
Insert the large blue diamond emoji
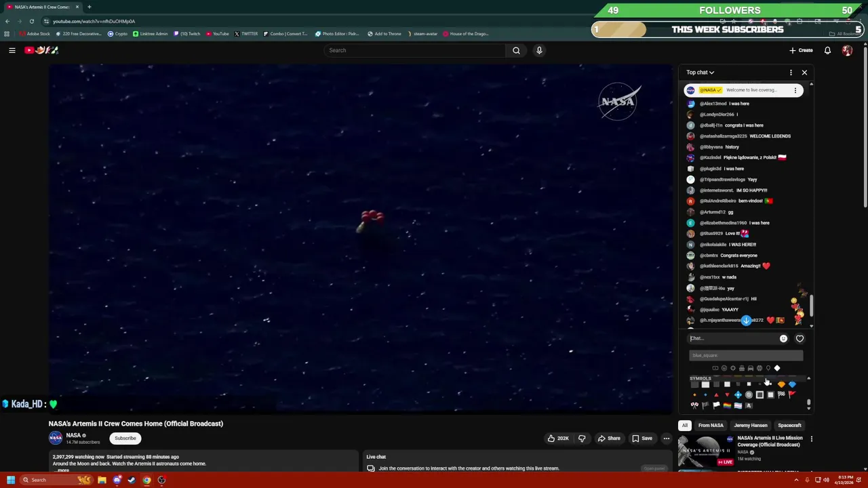792,384
